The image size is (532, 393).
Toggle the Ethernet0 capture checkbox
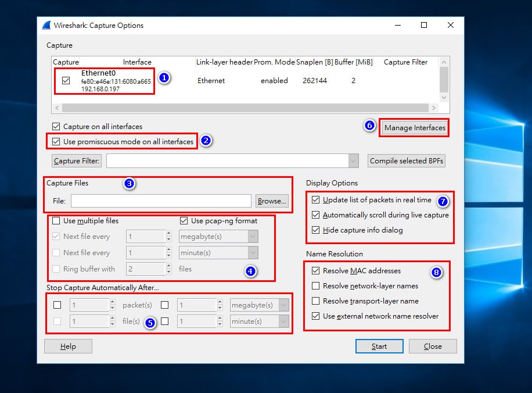click(66, 80)
